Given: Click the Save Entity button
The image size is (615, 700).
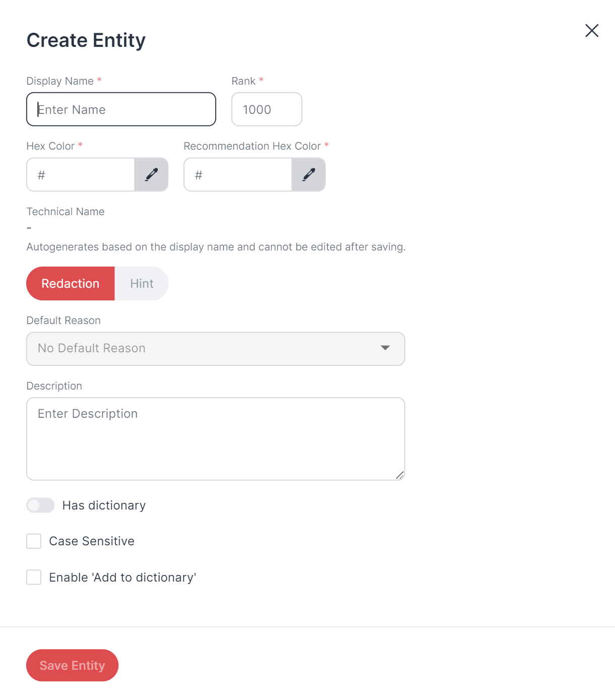Looking at the screenshot, I should click(72, 665).
